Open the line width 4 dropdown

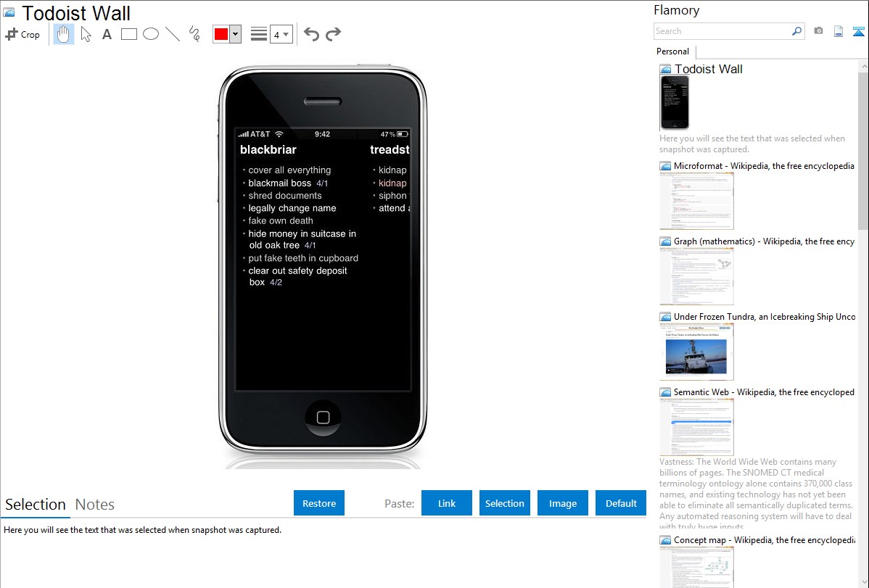281,34
